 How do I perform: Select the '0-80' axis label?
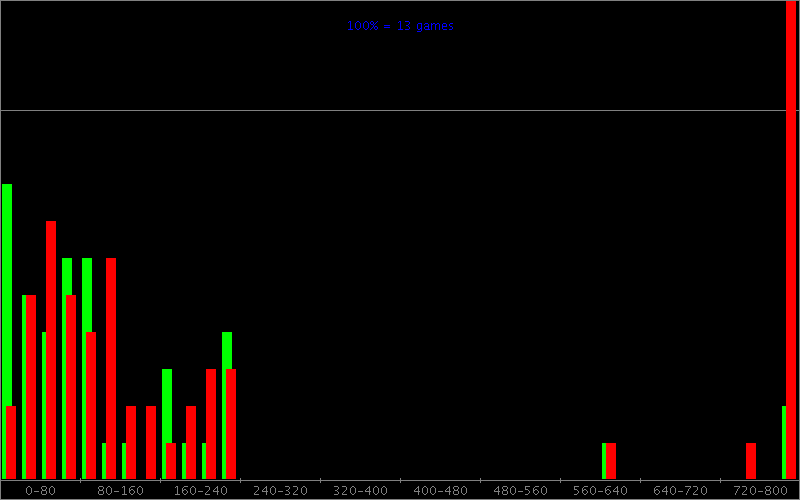point(40,491)
